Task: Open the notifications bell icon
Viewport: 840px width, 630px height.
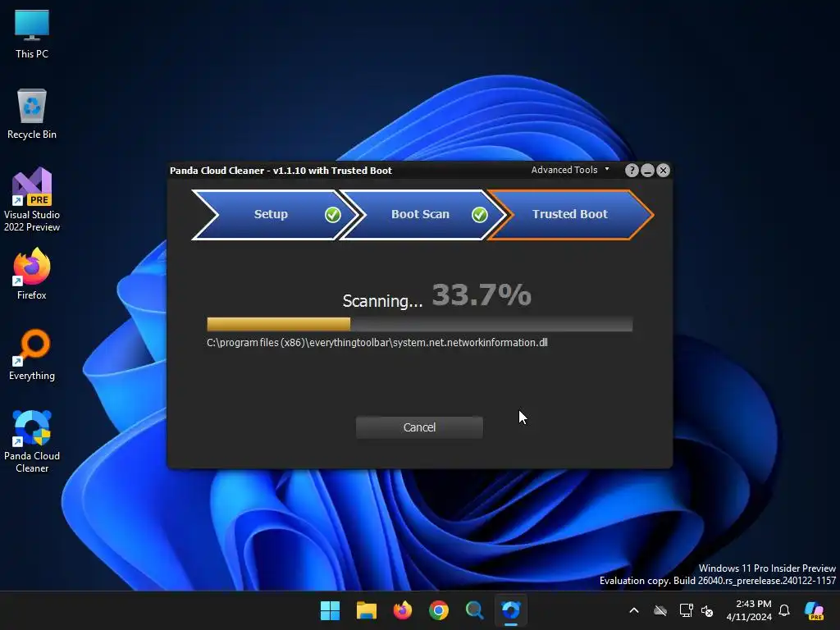Action: pyautogui.click(x=784, y=610)
